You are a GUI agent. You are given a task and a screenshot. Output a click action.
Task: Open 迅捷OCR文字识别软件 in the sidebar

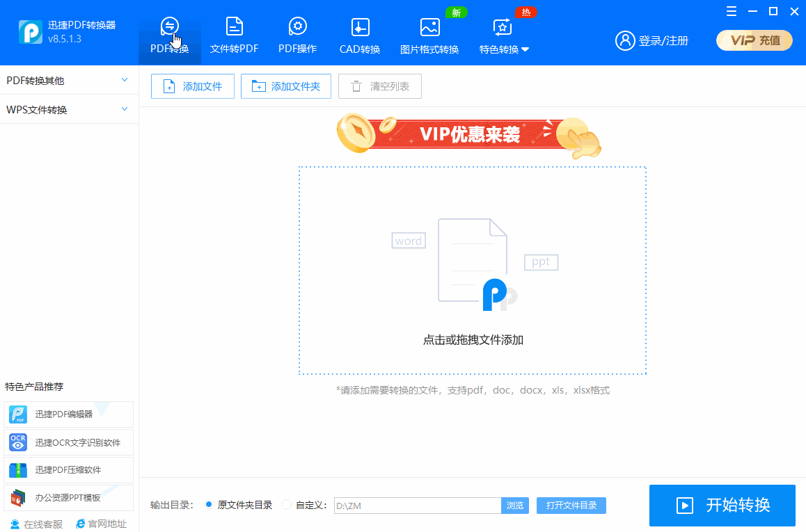point(68,442)
